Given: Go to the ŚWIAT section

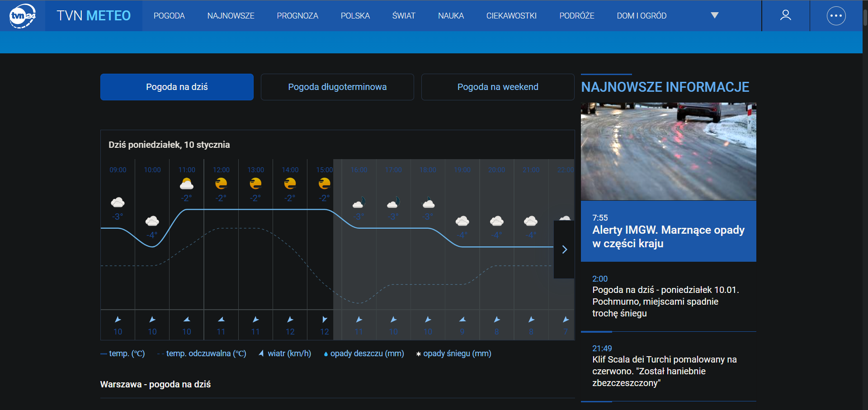Looking at the screenshot, I should pyautogui.click(x=404, y=16).
